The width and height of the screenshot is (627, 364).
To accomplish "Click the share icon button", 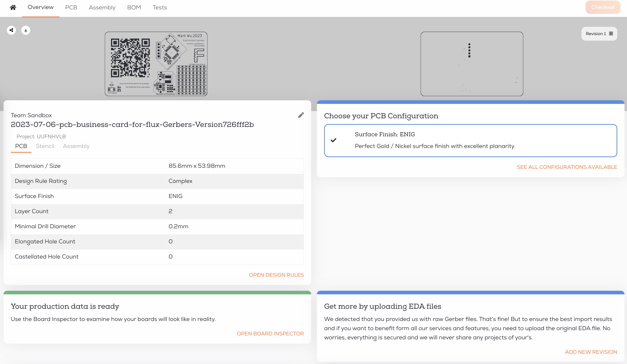I will (11, 30).
